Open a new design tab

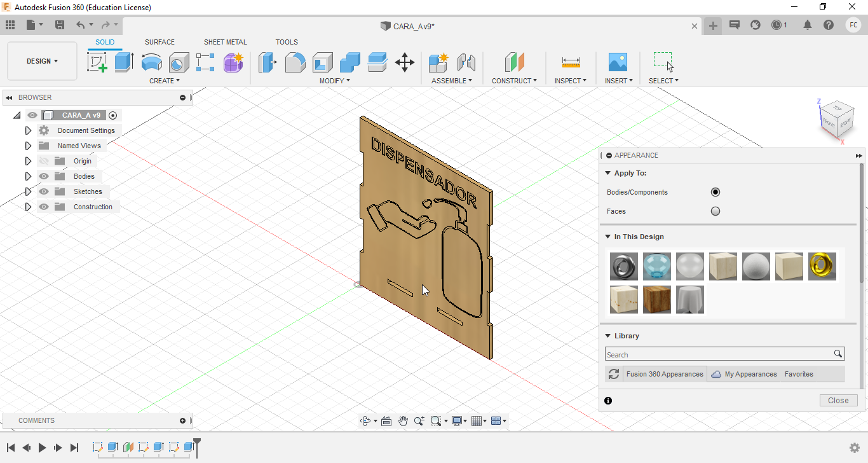713,25
